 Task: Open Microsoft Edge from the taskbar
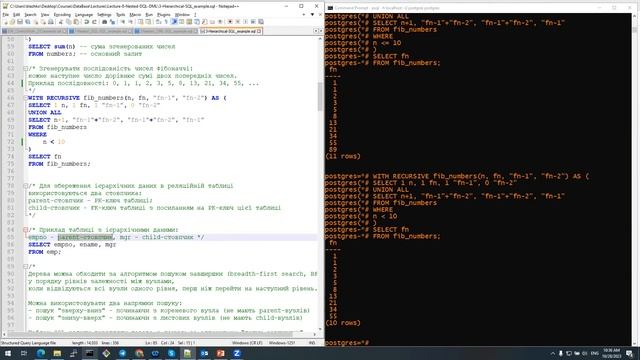[x=41, y=353]
